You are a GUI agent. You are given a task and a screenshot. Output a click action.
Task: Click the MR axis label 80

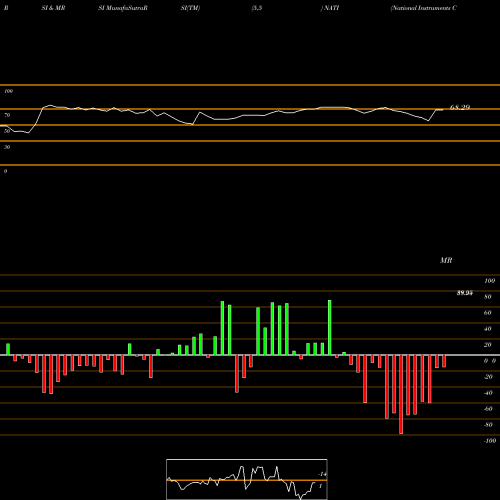click(488, 297)
